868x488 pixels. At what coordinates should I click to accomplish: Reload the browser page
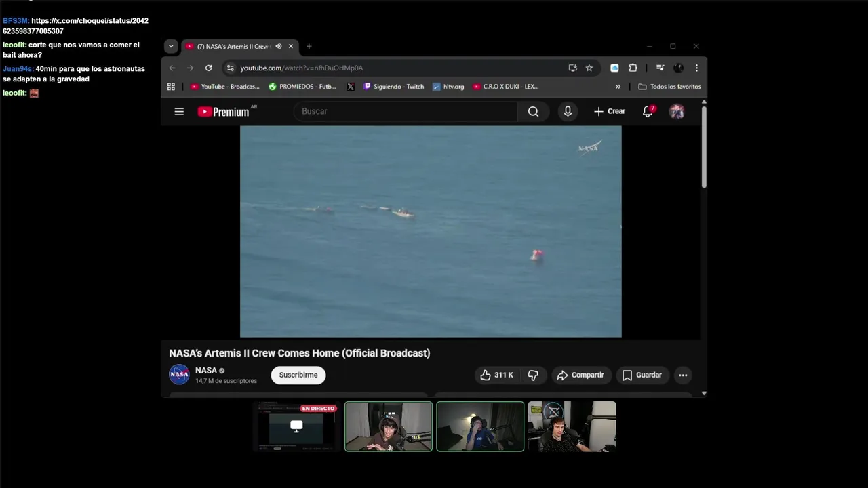pos(209,68)
